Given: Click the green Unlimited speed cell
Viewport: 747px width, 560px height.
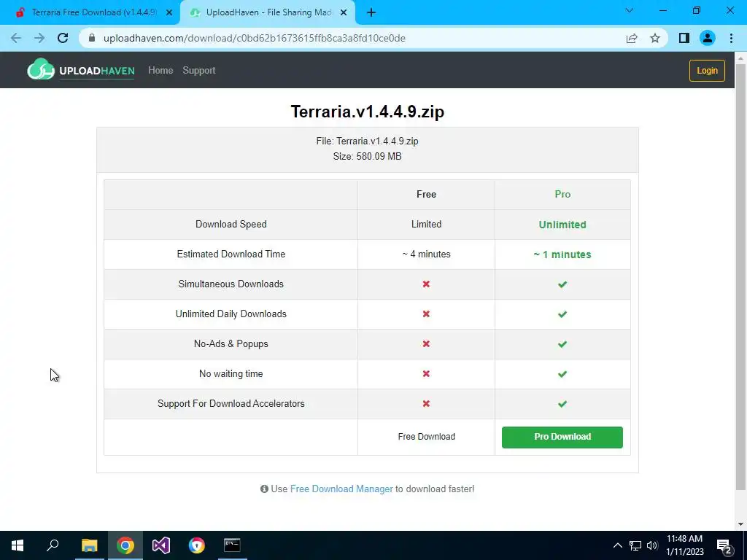Looking at the screenshot, I should [x=562, y=225].
